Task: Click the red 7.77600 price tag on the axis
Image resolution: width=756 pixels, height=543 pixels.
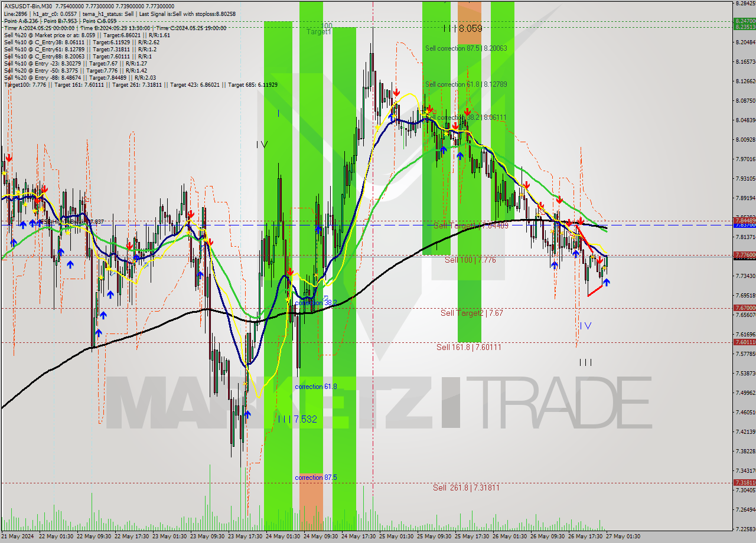Action: coord(744,254)
